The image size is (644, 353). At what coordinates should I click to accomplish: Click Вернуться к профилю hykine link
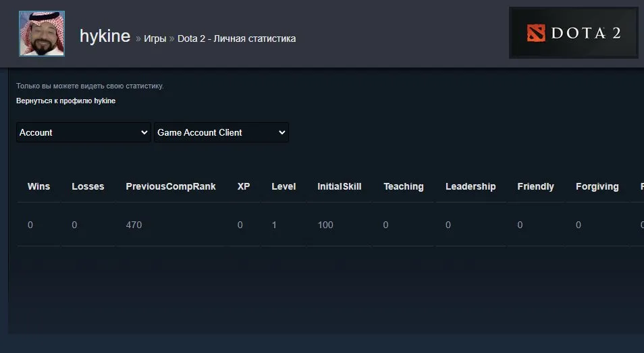click(65, 101)
